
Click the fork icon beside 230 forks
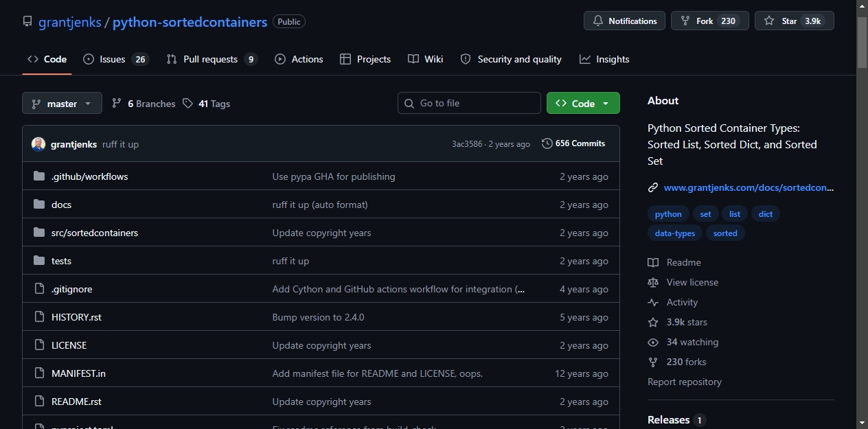coord(653,362)
